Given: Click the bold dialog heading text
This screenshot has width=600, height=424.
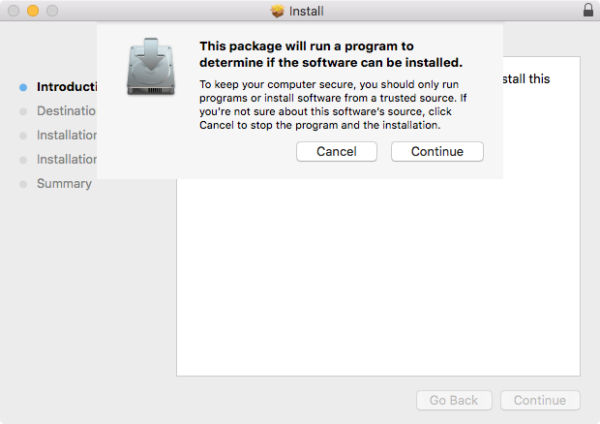Looking at the screenshot, I should tap(330, 54).
